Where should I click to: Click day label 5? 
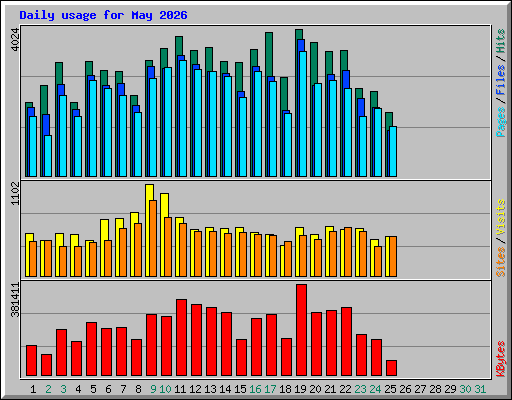coord(93,389)
